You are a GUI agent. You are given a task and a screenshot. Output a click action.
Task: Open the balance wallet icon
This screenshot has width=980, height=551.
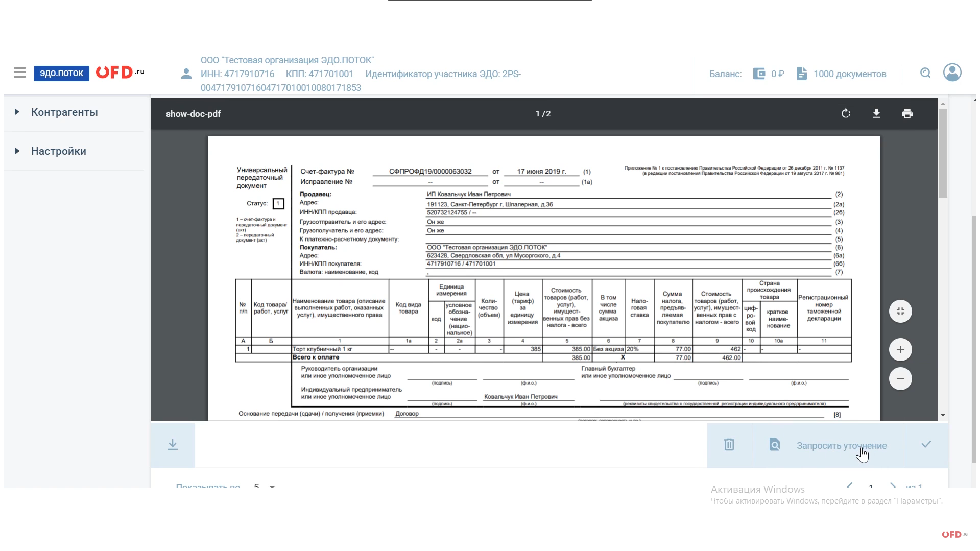click(759, 74)
